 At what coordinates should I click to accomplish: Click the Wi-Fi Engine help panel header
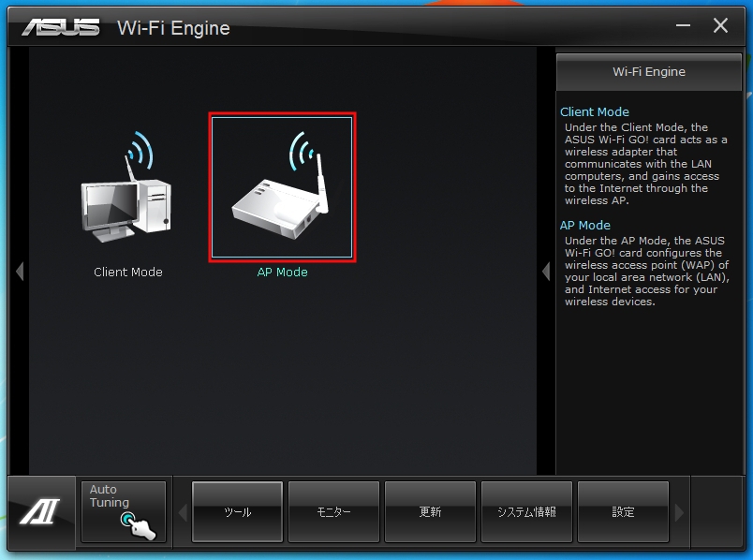649,72
